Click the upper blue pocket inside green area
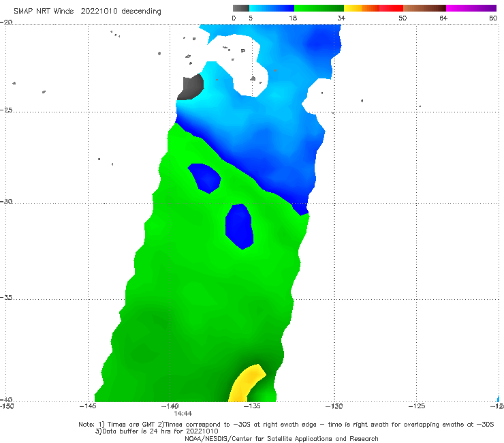The height and width of the screenshot is (443, 504). (x=205, y=178)
